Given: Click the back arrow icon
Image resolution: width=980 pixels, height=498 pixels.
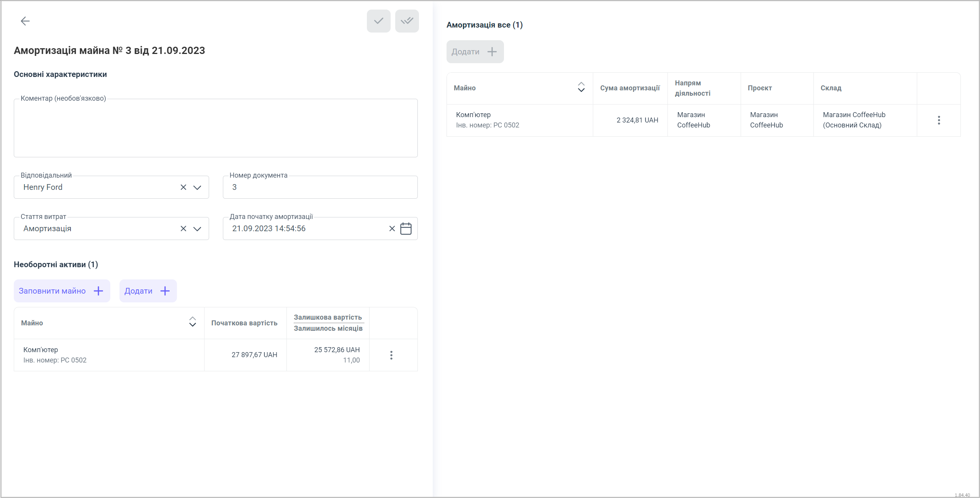Looking at the screenshot, I should (25, 21).
